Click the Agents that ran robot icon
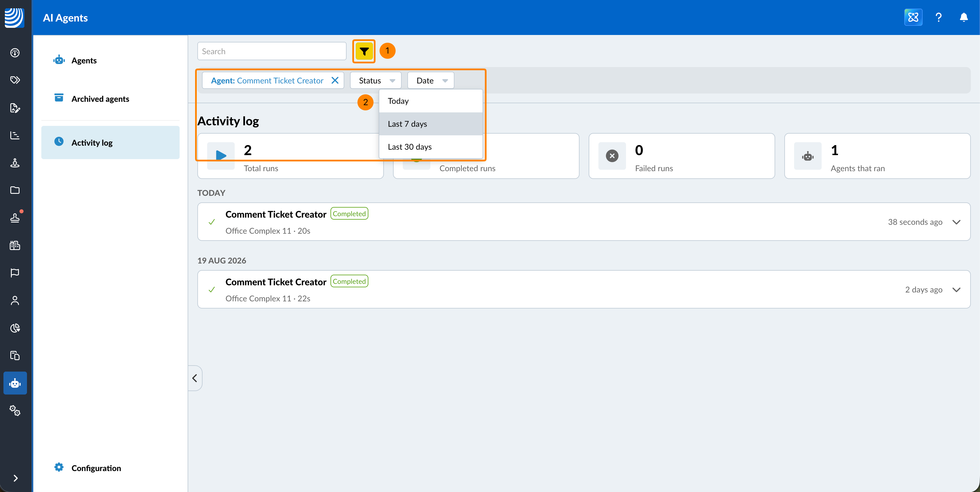980x492 pixels. (x=808, y=156)
